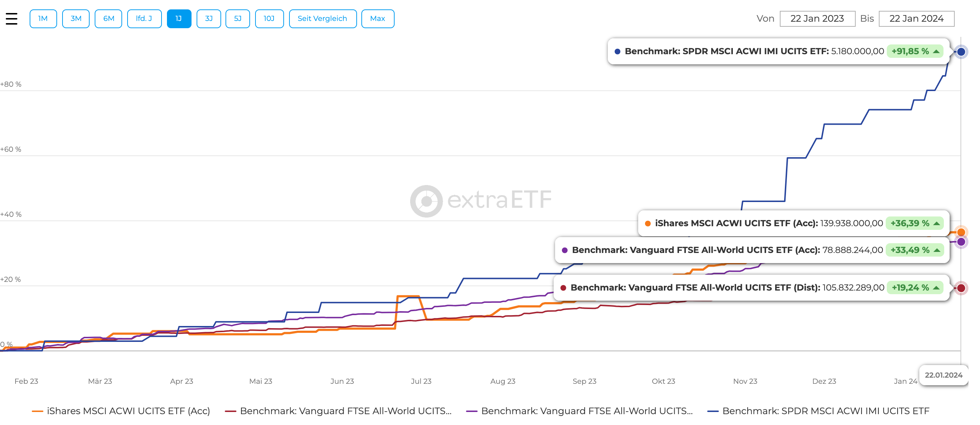Choose the lfd. J range button
This screenshot has width=980, height=425.
pyautogui.click(x=144, y=19)
